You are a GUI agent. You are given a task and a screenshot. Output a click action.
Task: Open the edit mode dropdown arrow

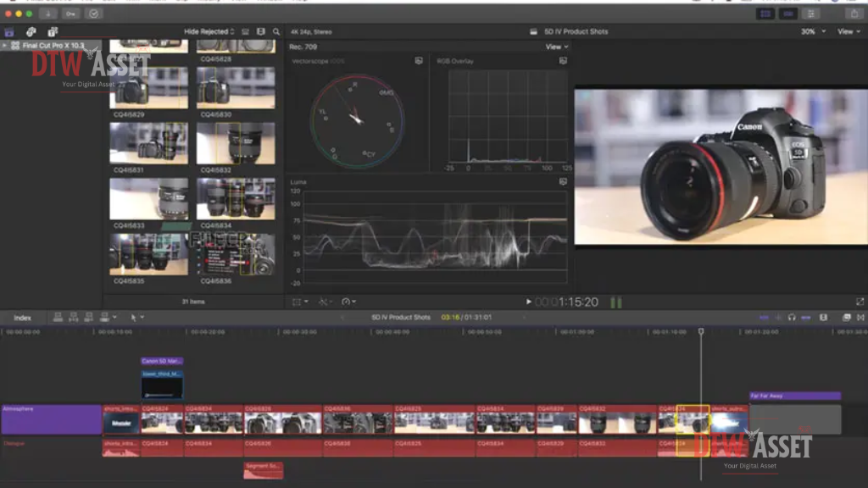[114, 318]
